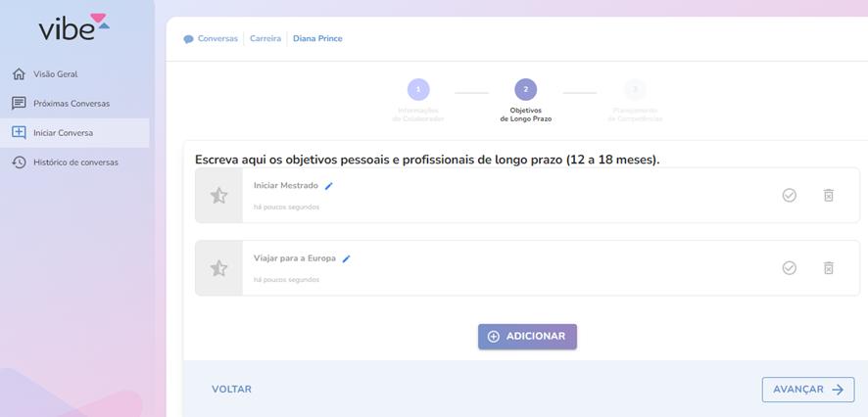Edit Viajar para a Europa with pencil
This screenshot has width=868, height=417.
click(x=346, y=259)
